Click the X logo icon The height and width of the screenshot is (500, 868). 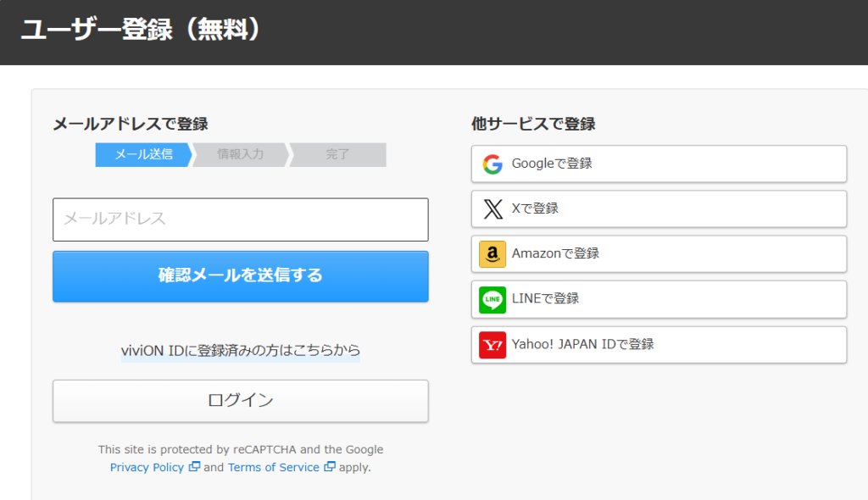[492, 208]
